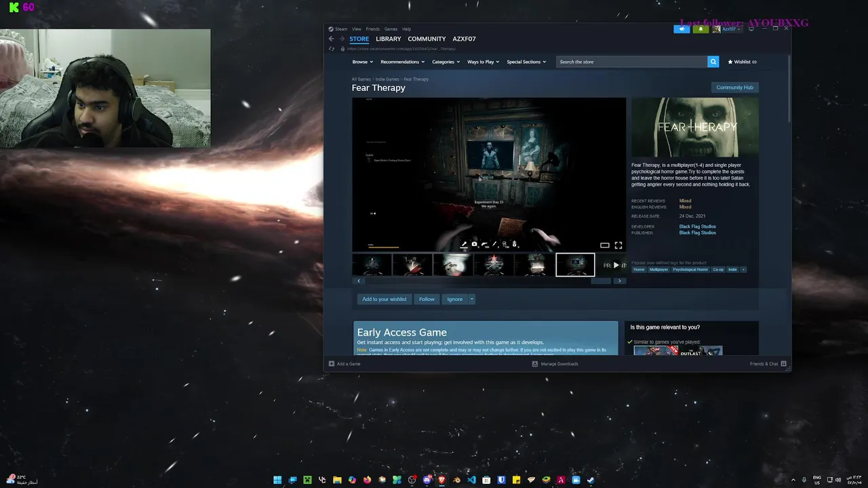Open the AZXF07 profile tab
This screenshot has width=868, height=488.
(465, 39)
